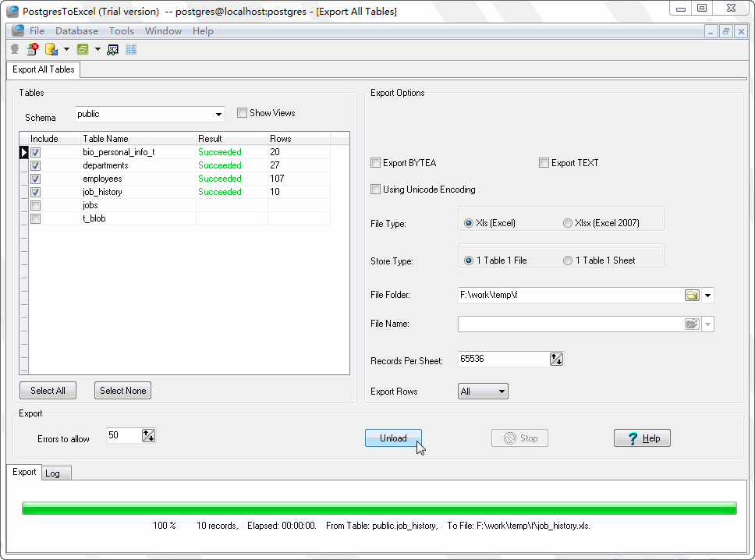The height and width of the screenshot is (560, 755).
Task: Click the yellow export database toolbar icon
Action: click(x=51, y=49)
